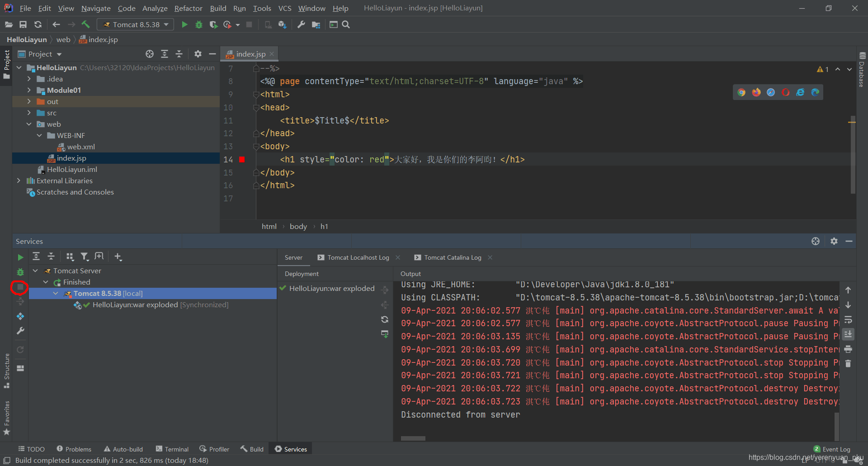Image resolution: width=868 pixels, height=466 pixels.
Task: Open Settings with the wrench icon
Action: click(301, 24)
